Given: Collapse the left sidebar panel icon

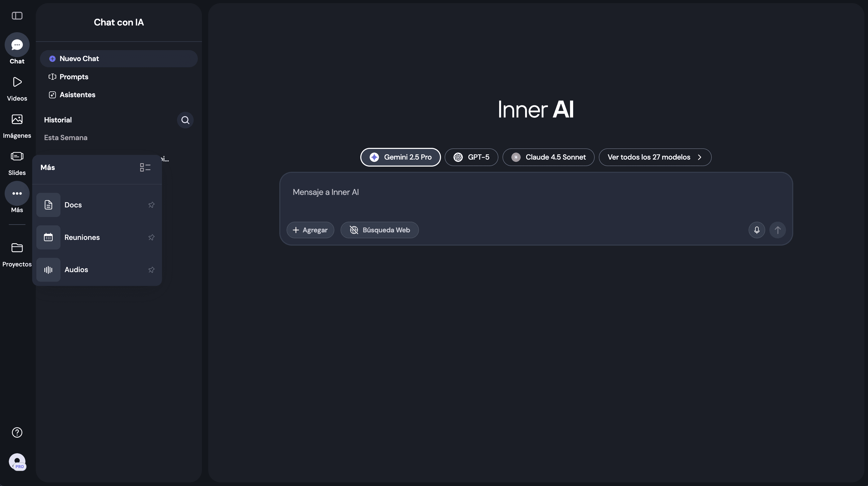Looking at the screenshot, I should [17, 16].
